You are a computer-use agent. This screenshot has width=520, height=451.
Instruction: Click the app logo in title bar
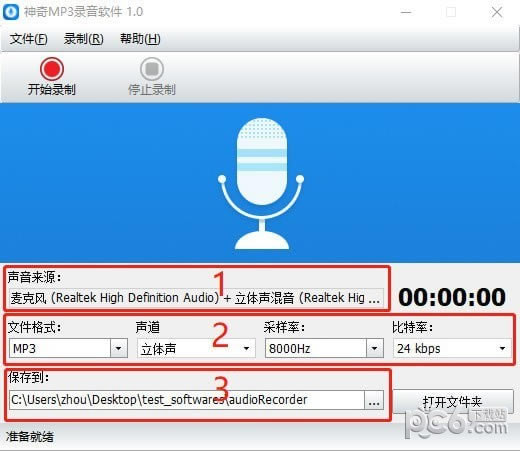coord(11,12)
